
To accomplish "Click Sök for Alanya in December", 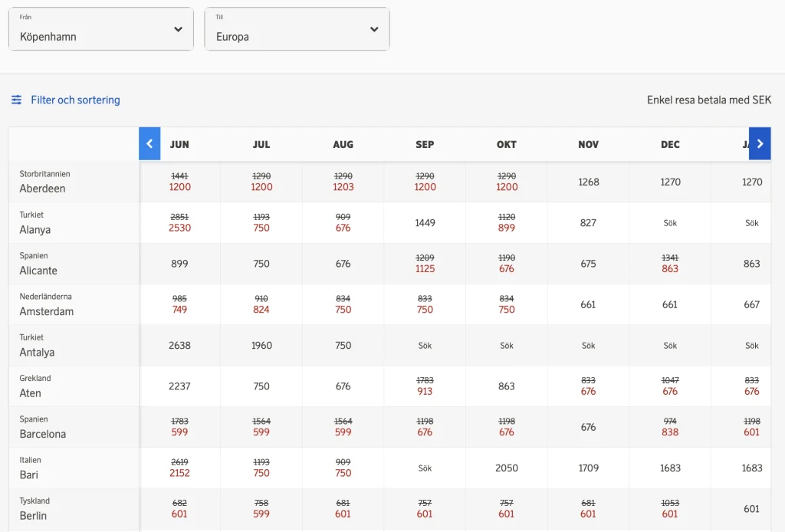I will click(670, 223).
